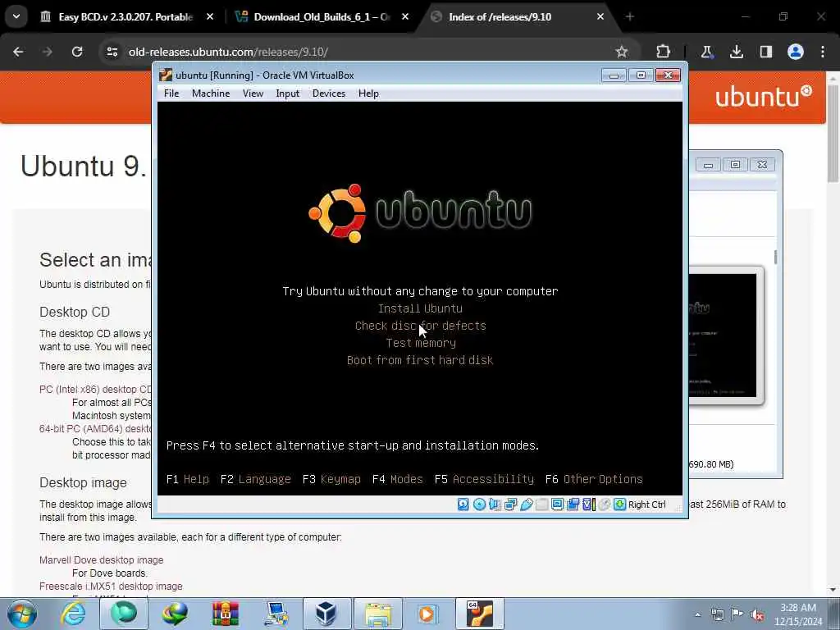Viewport: 840px width, 630px height.
Task: Open the Marvell Dove desktop image link
Action: [101, 559]
